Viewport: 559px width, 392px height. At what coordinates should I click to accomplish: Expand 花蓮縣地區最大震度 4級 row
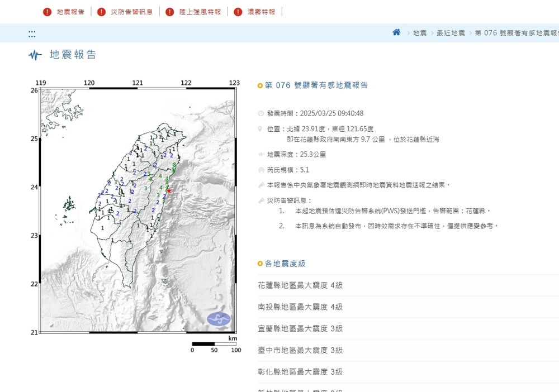(300, 285)
